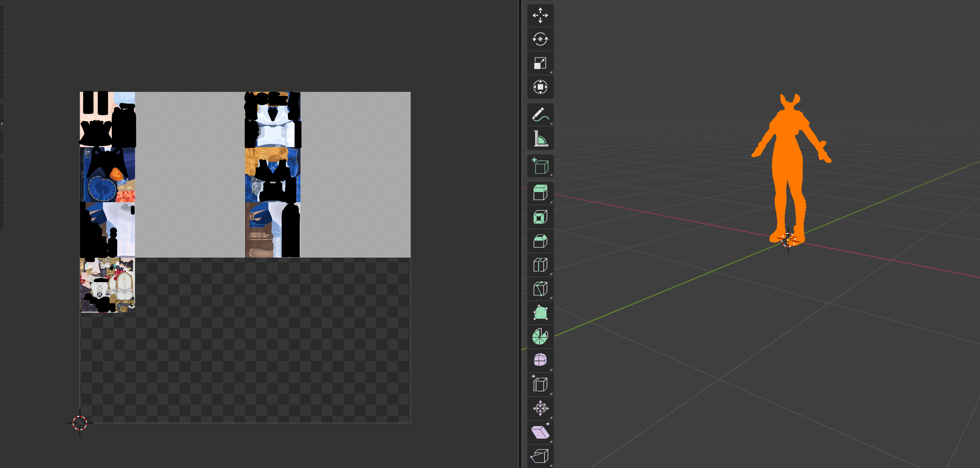The width and height of the screenshot is (980, 468).
Task: Click the gold ornament texture tile in UV editor
Action: (107, 285)
